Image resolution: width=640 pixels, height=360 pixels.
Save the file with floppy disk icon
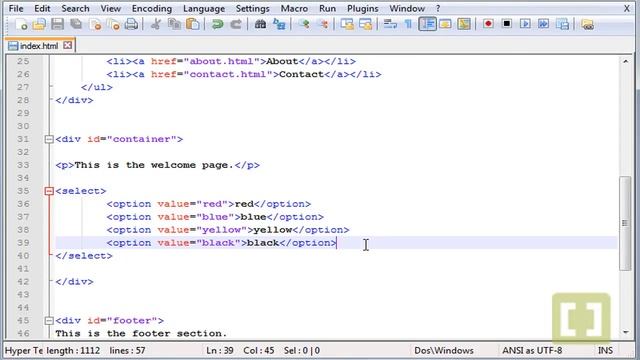[58, 24]
